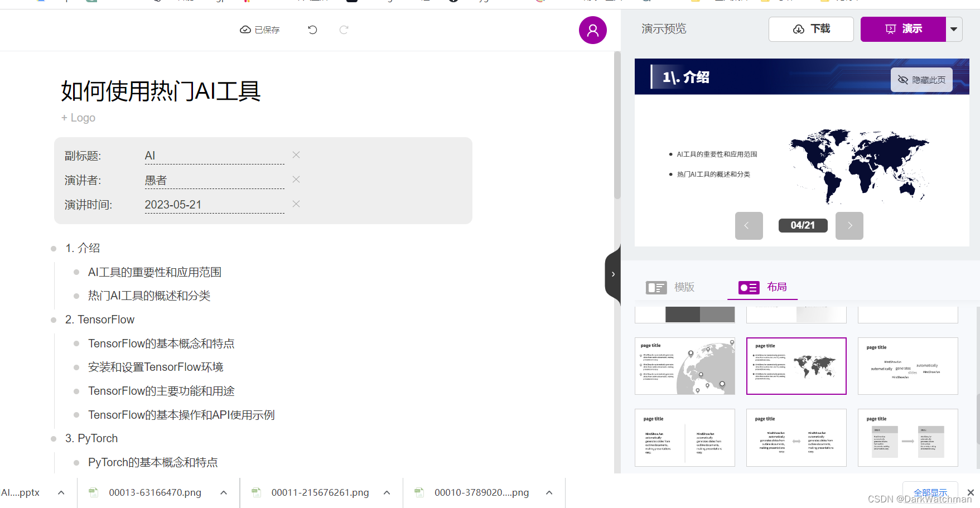Click the Download button

coord(811,29)
